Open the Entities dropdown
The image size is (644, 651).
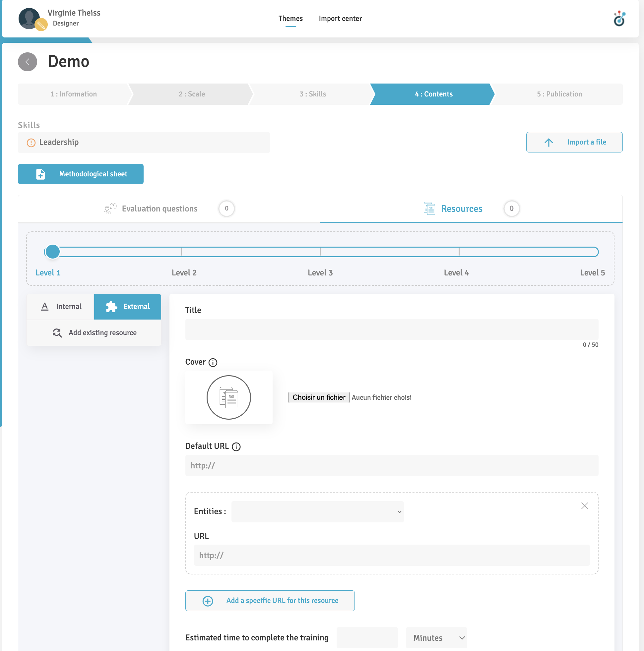click(317, 511)
